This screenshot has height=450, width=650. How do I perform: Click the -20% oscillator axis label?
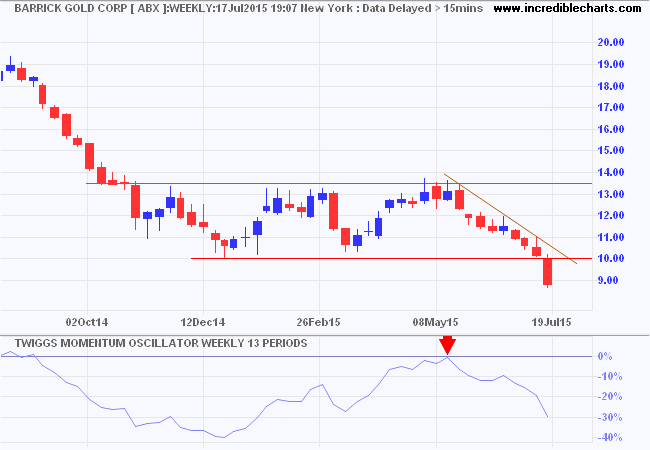click(610, 397)
